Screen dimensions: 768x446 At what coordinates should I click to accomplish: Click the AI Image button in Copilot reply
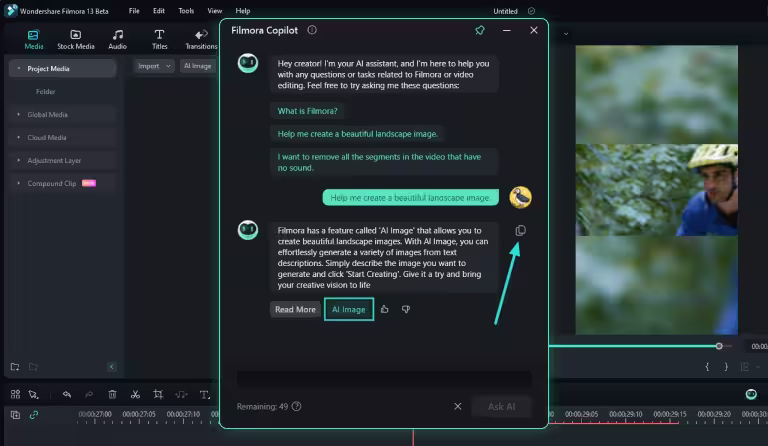pyautogui.click(x=349, y=309)
